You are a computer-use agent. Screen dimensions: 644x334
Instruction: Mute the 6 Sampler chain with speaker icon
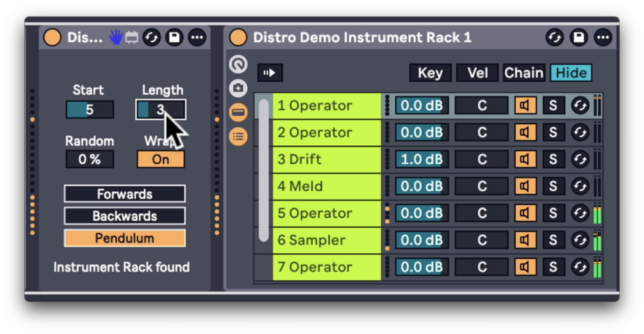click(525, 240)
